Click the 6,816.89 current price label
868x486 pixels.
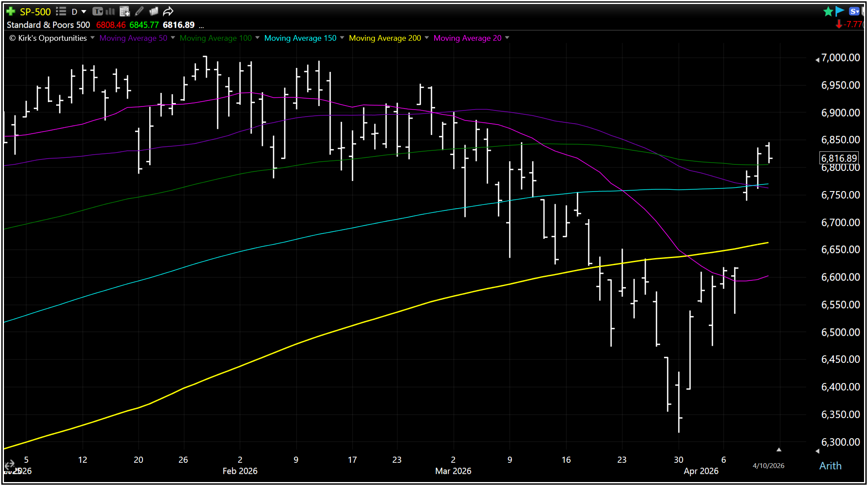tap(838, 158)
